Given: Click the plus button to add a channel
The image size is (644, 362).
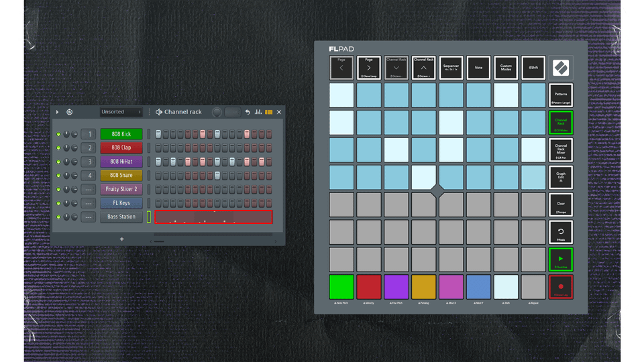Looking at the screenshot, I should 121,239.
